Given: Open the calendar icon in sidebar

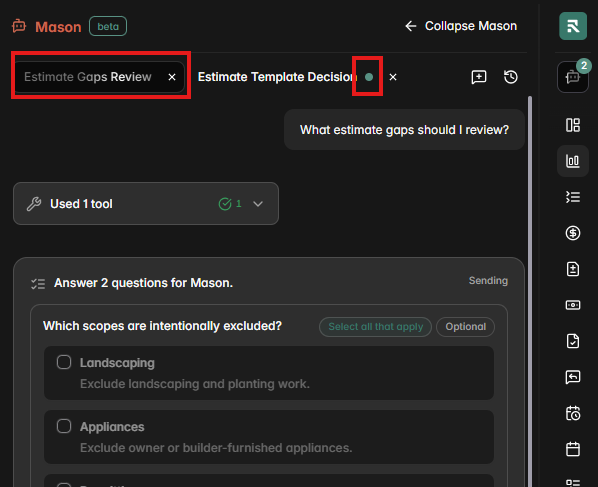Looking at the screenshot, I should (x=572, y=449).
